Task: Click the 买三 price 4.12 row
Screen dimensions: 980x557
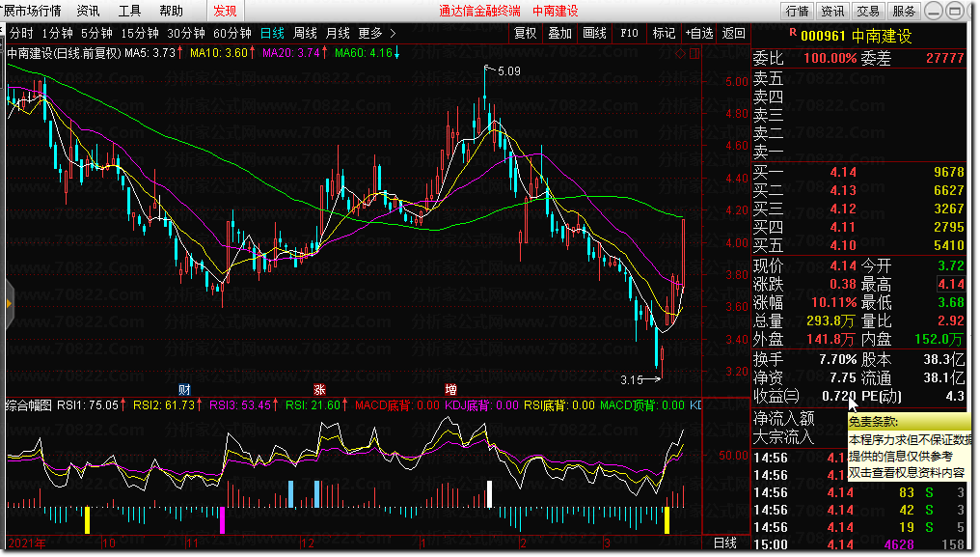Action: tap(858, 209)
